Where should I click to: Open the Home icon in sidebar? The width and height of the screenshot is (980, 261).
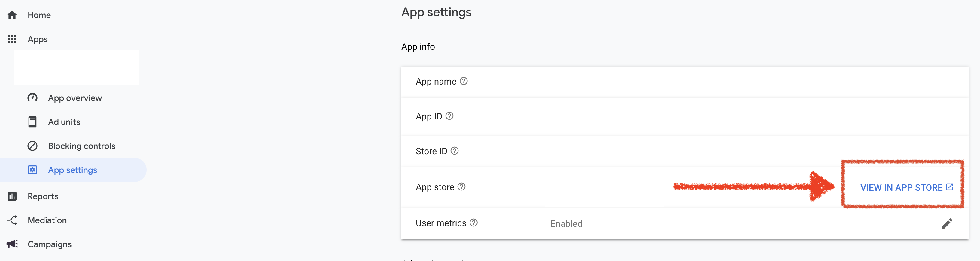point(12,15)
